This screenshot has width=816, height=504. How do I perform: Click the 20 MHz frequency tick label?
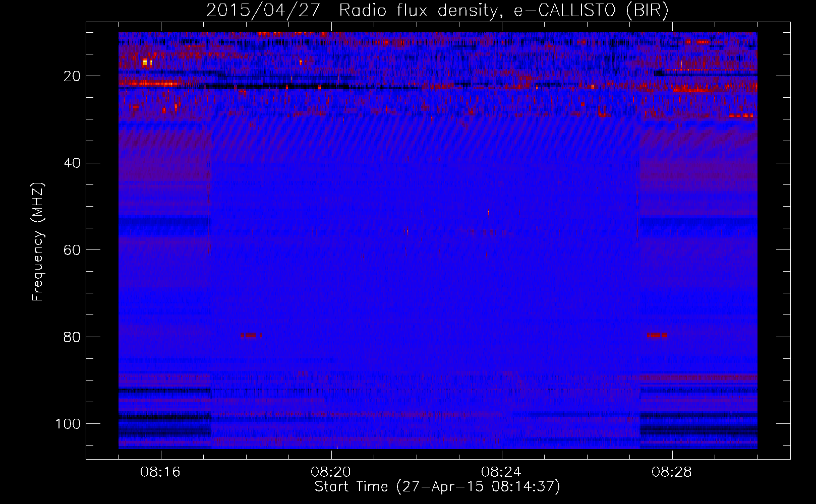pos(72,76)
